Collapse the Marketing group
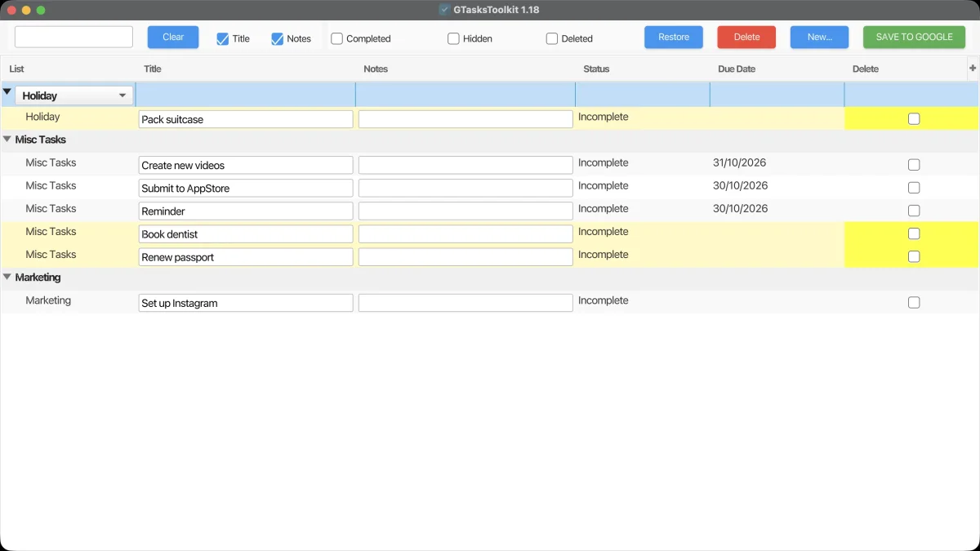 tap(7, 277)
